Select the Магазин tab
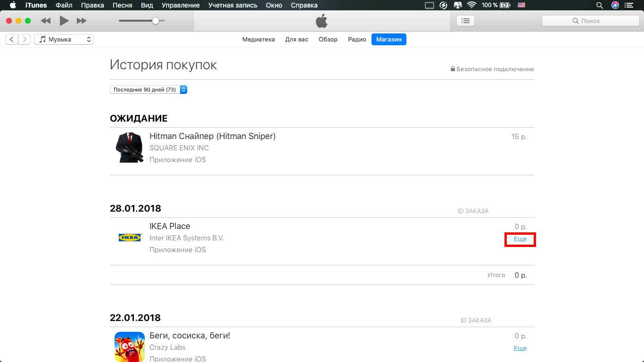Image resolution: width=644 pixels, height=362 pixels. [x=389, y=40]
